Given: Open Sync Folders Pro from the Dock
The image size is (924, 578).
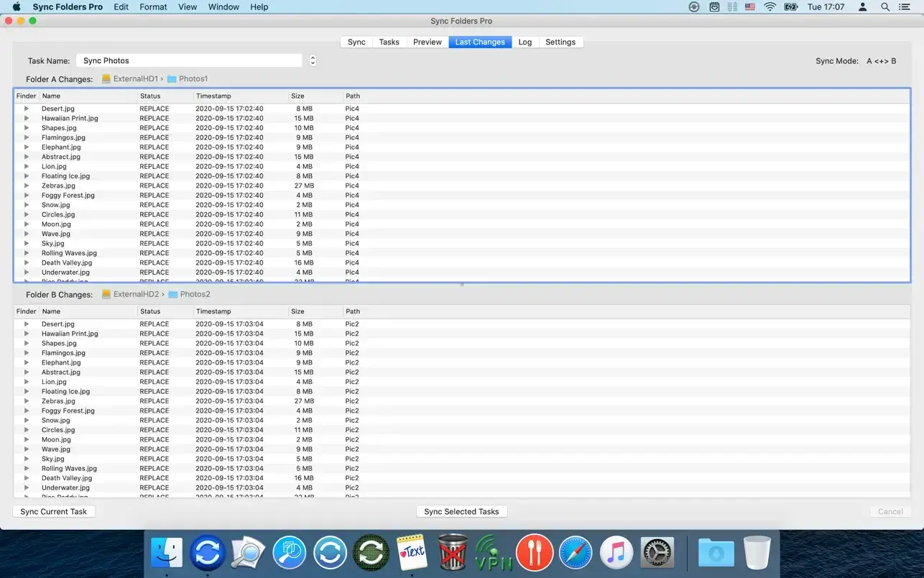Looking at the screenshot, I should (208, 553).
